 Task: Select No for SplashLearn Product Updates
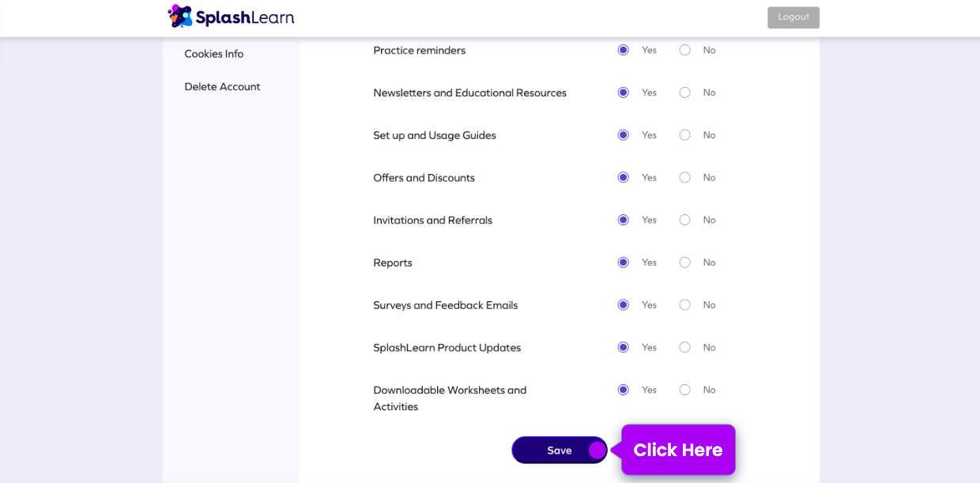pyautogui.click(x=684, y=347)
